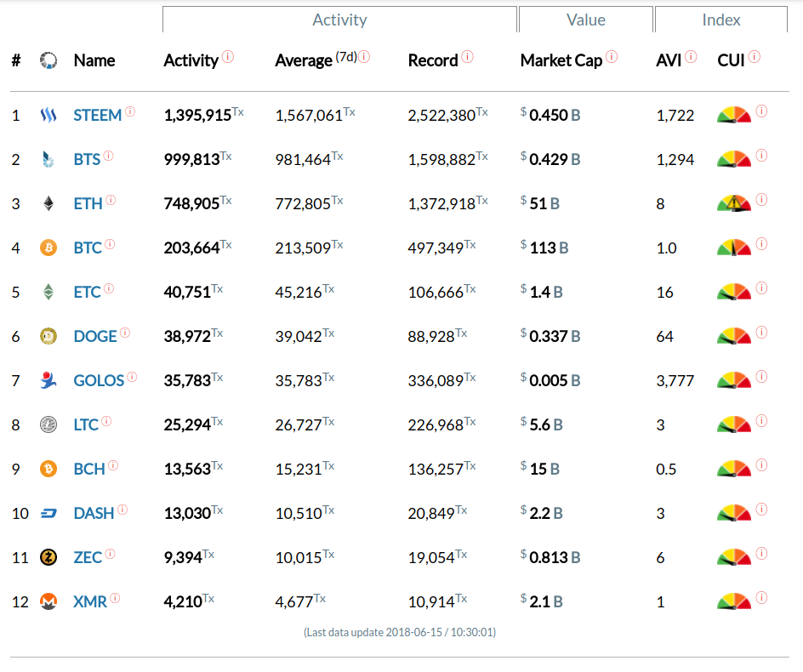Click the CUI gauge in STEEM row

tap(734, 115)
